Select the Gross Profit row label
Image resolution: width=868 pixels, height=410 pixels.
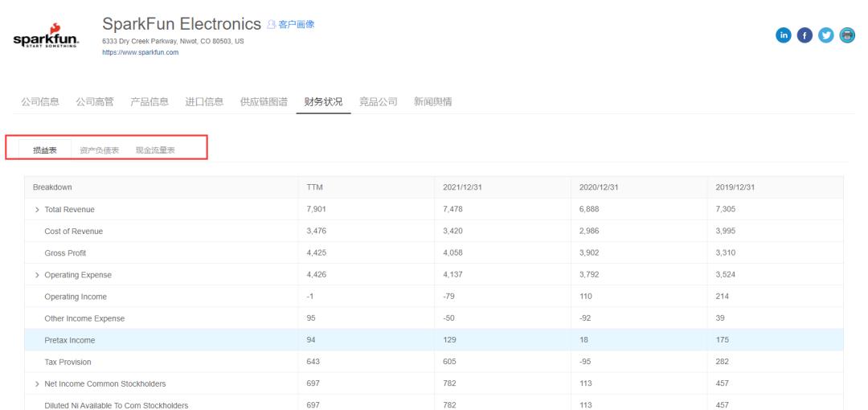pyautogui.click(x=65, y=253)
